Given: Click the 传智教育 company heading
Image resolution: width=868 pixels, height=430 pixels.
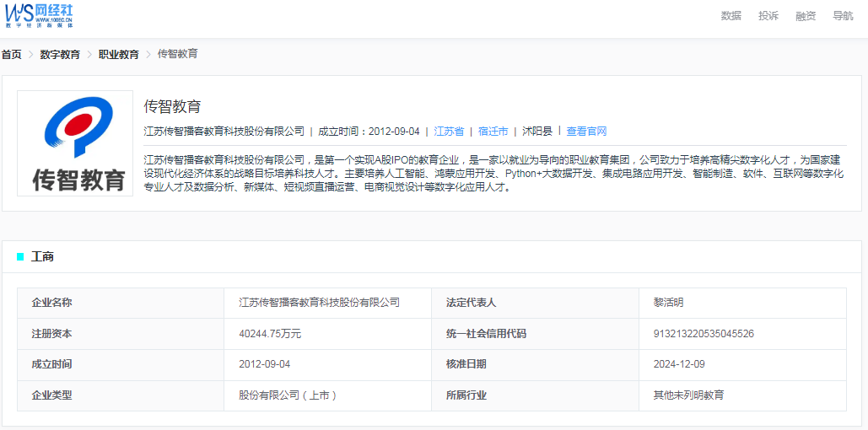Looking at the screenshot, I should pyautogui.click(x=172, y=106).
